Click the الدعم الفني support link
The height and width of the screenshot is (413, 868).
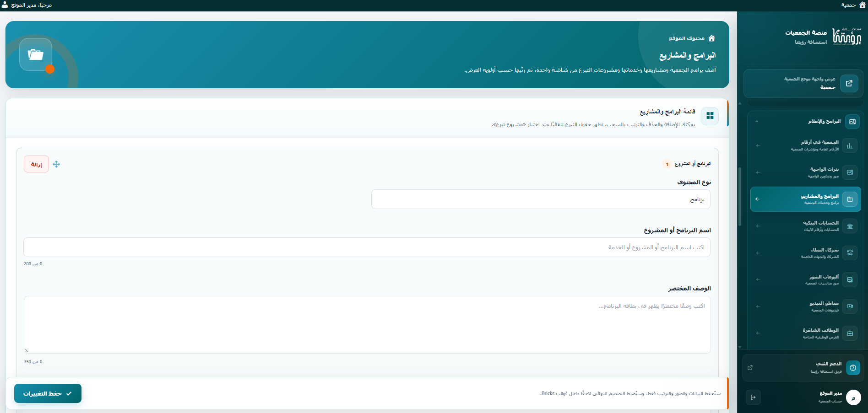(x=803, y=368)
